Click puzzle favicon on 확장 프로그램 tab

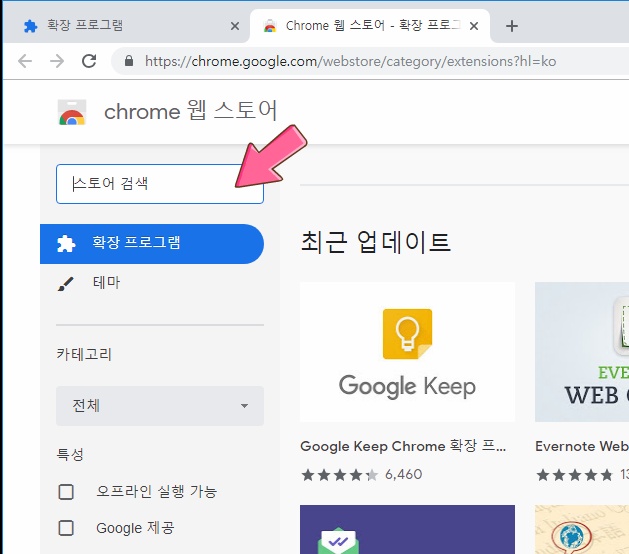click(x=30, y=26)
